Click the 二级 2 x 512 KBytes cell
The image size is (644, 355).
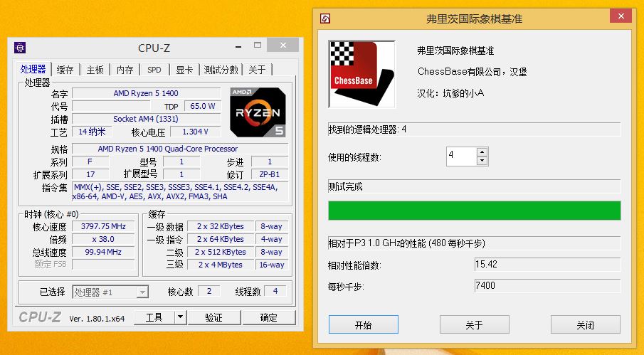coord(221,252)
